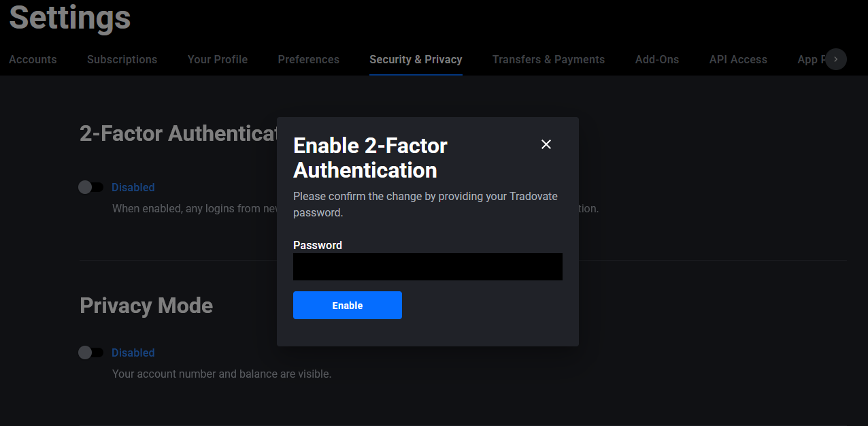Go to the API Access tab
Screen dimensions: 868x426
click(x=738, y=59)
